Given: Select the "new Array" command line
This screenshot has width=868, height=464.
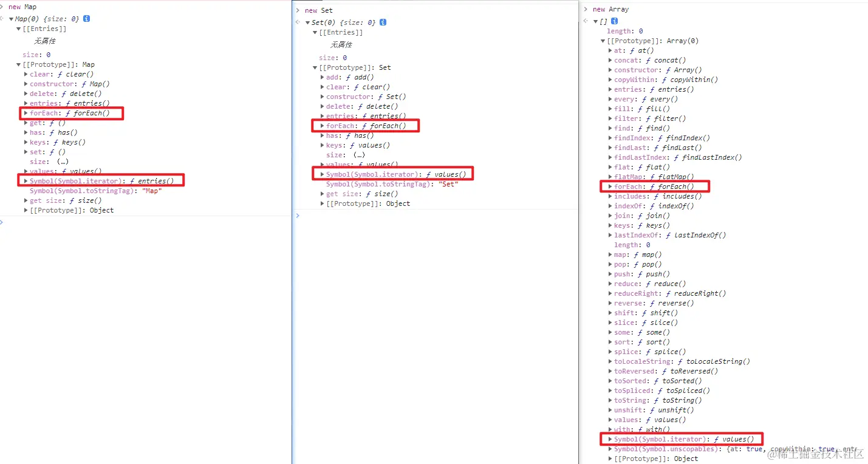Looking at the screenshot, I should [610, 10].
